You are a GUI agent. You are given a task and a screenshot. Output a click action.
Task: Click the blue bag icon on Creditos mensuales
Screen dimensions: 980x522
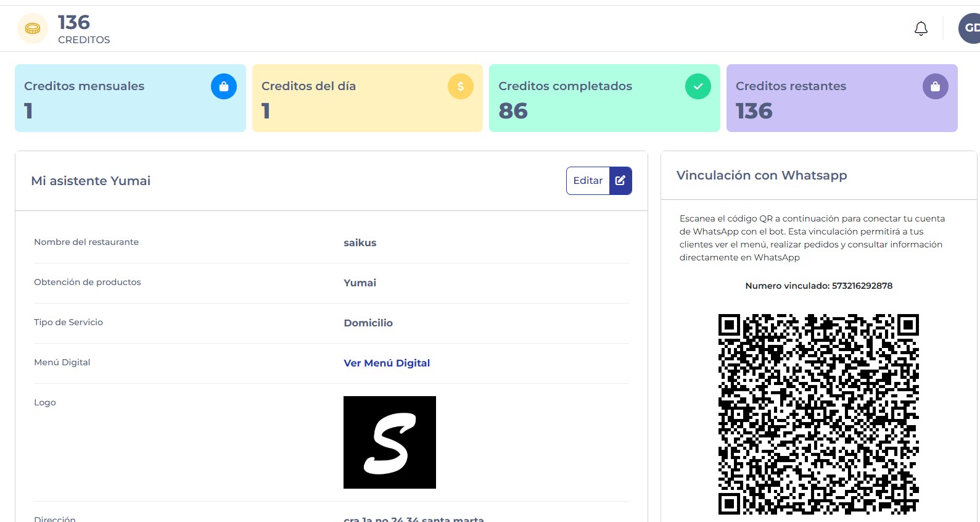click(224, 86)
